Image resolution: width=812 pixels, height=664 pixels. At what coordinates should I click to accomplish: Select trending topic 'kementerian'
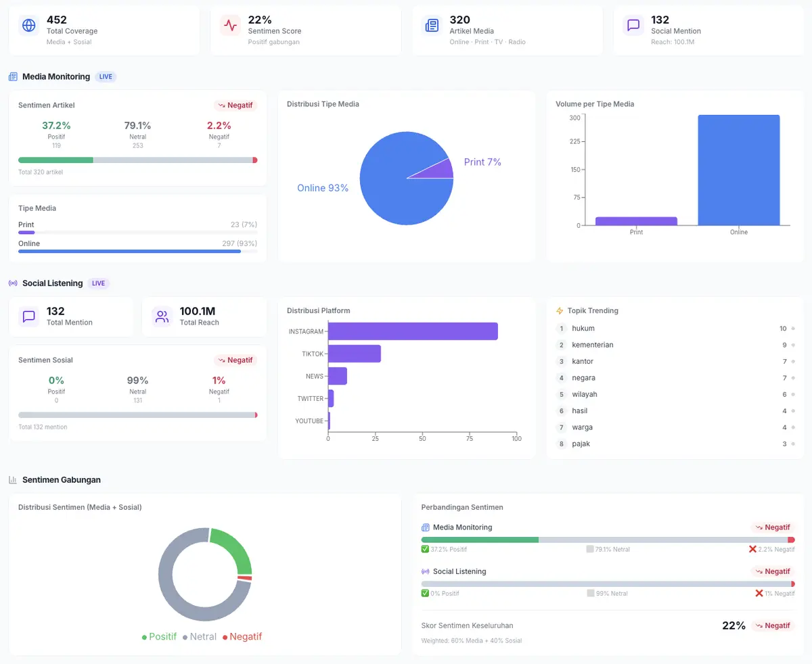click(676, 345)
